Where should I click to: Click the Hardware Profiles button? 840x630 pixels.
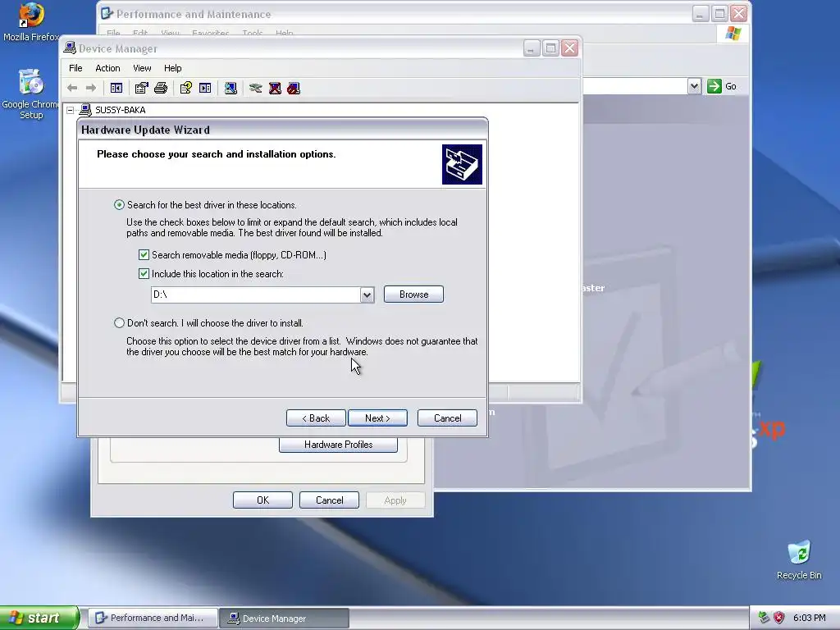(x=338, y=445)
